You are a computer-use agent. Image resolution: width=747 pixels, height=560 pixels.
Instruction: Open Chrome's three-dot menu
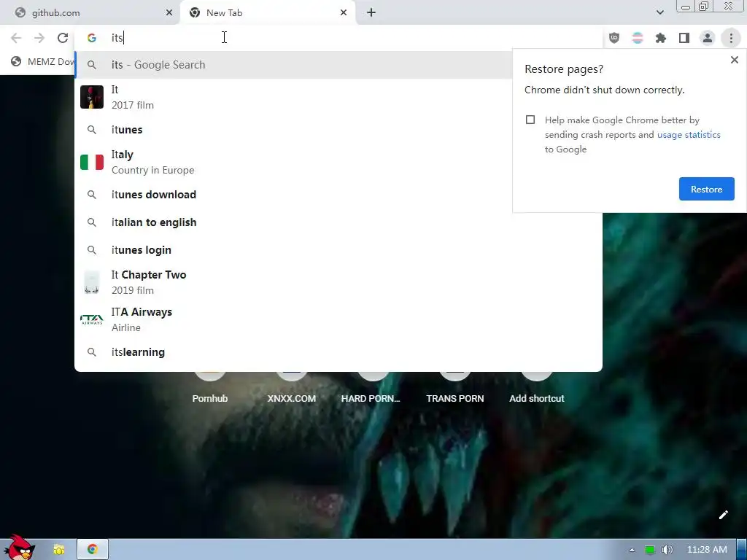(731, 38)
